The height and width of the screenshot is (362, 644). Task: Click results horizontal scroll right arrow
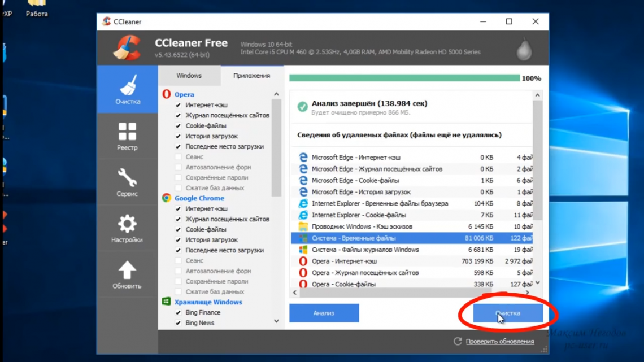click(528, 292)
